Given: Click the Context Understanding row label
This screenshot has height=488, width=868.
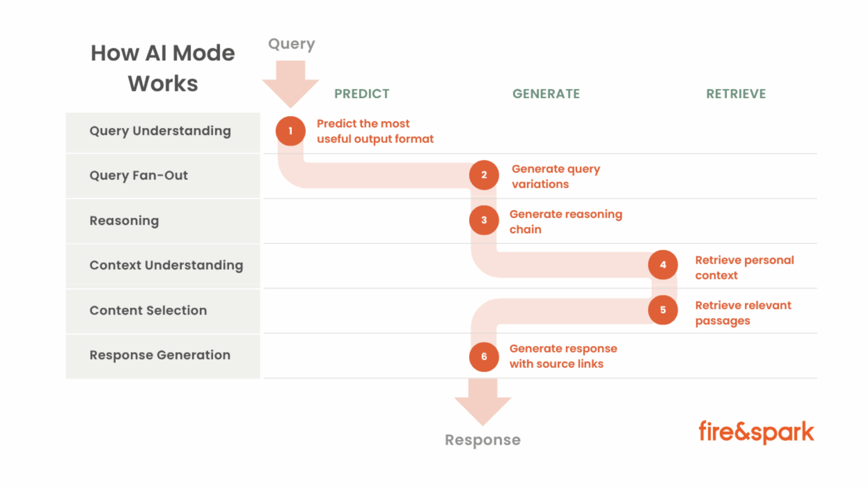Looking at the screenshot, I should pos(166,265).
